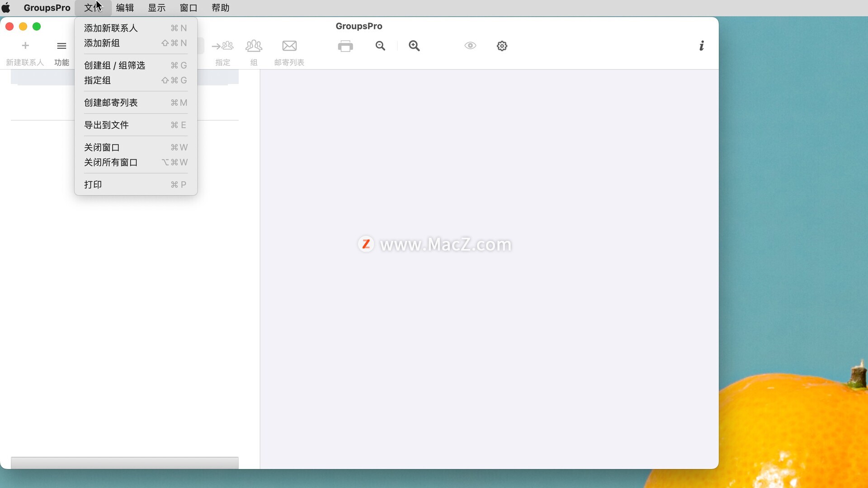
Task: Click the printer icon in toolbar
Action: (x=345, y=46)
